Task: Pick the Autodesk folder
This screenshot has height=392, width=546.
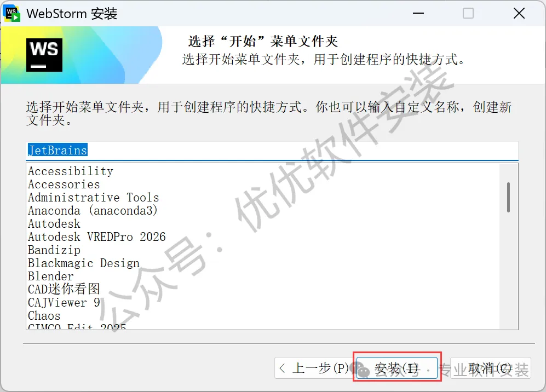Action: [x=54, y=223]
